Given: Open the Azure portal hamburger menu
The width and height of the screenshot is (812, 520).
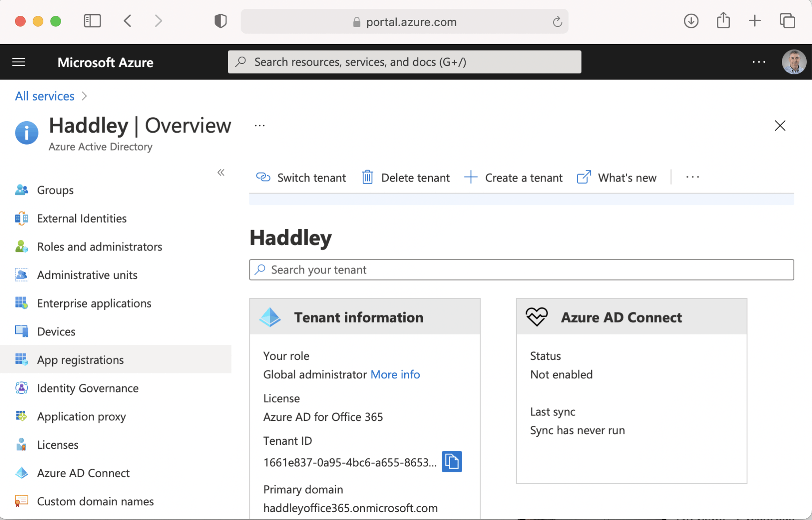Looking at the screenshot, I should click(x=19, y=62).
